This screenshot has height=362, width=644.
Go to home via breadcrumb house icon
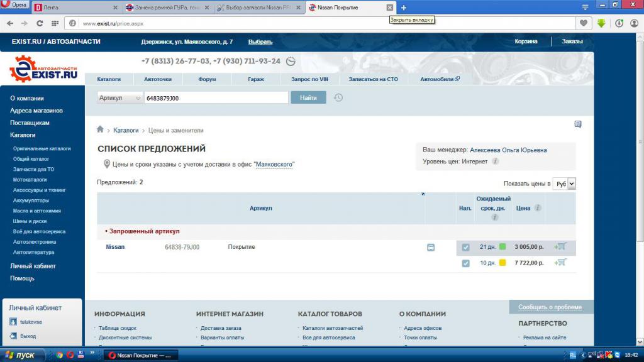[100, 129]
